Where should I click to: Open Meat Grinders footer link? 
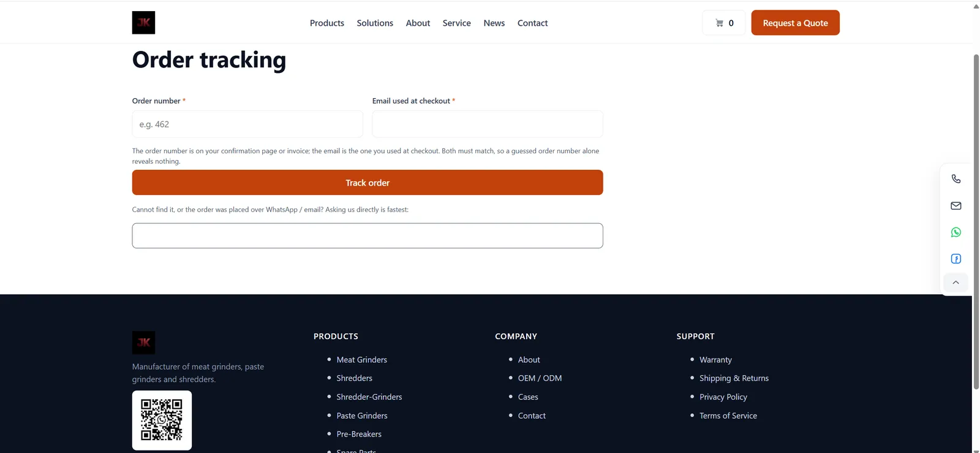[x=361, y=360]
